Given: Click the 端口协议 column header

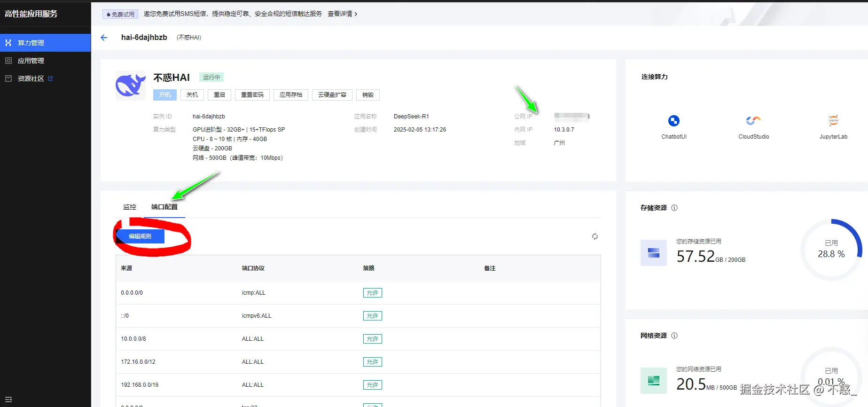Looking at the screenshot, I should [x=253, y=268].
